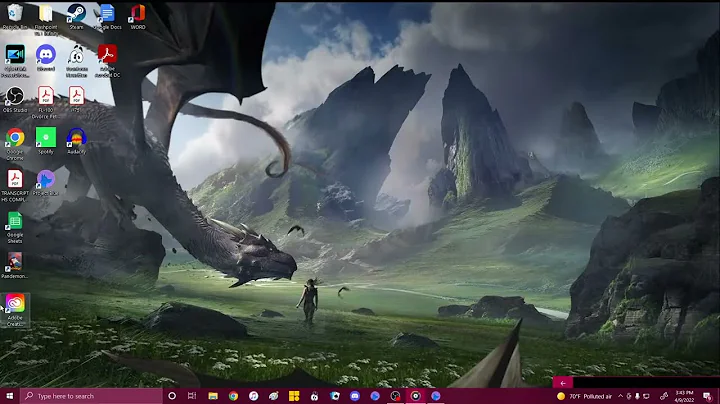Open the Discord desktop shortcut
Image resolution: width=720 pixels, height=404 pixels.
pyautogui.click(x=45, y=58)
